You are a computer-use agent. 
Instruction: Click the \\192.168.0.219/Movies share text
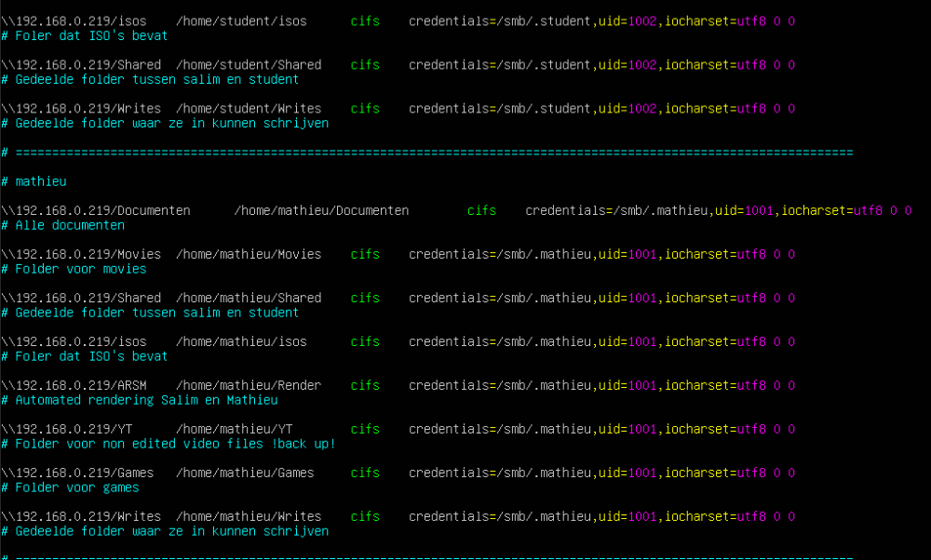pyautogui.click(x=81, y=255)
